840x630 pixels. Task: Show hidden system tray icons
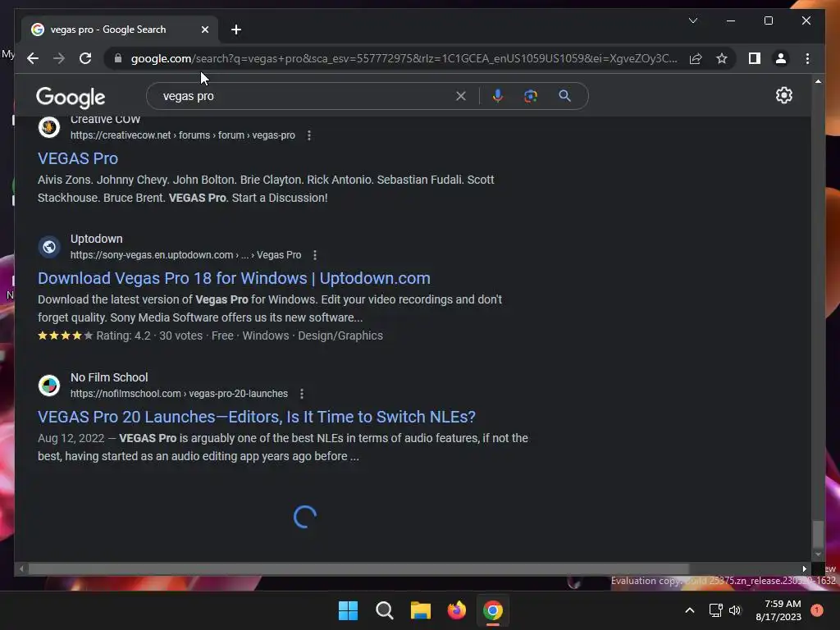pyautogui.click(x=690, y=610)
